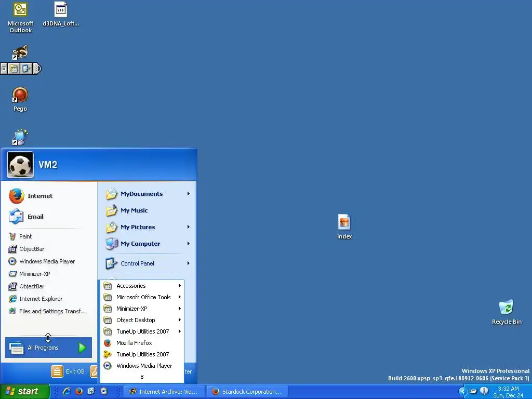
Task: Expand the TuneUp Utilities 2007 folder arrow
Action: (179, 331)
